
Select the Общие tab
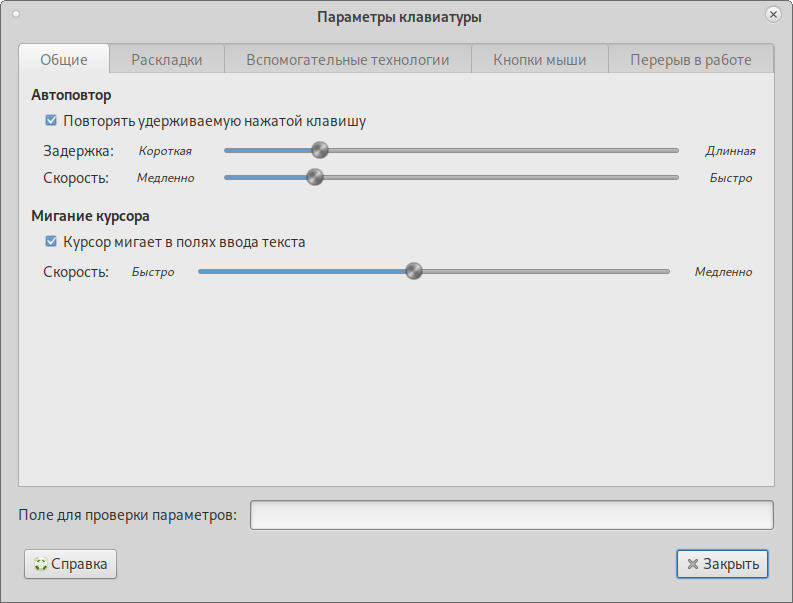tap(64, 60)
